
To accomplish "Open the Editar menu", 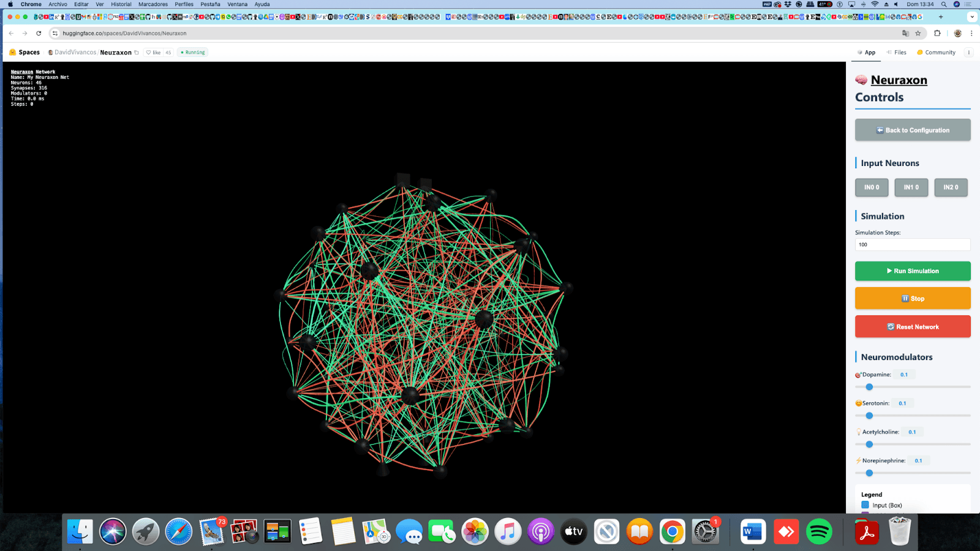I will [81, 4].
